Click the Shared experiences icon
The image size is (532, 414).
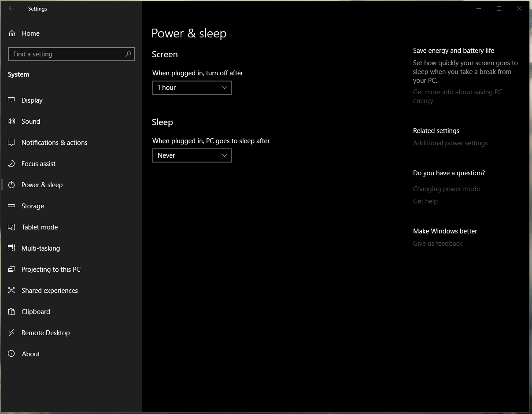11,291
